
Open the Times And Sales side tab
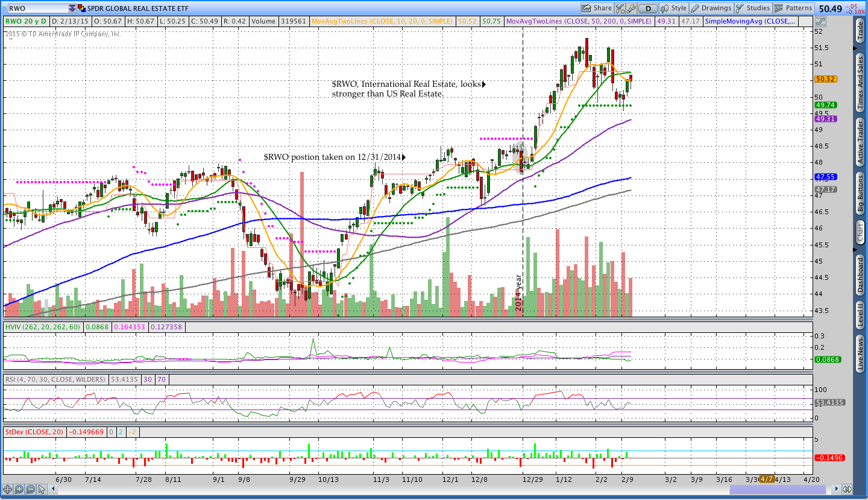click(x=860, y=82)
